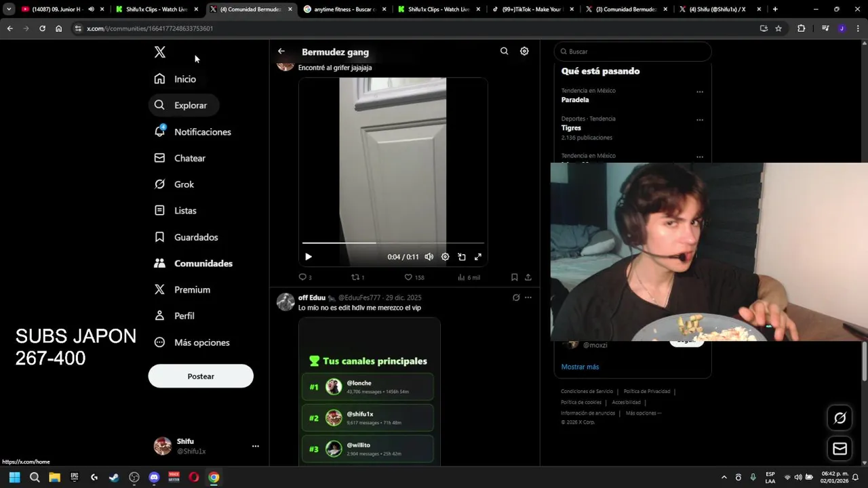
Task: Open @EduuFes777 profile handle
Action: click(x=359, y=298)
